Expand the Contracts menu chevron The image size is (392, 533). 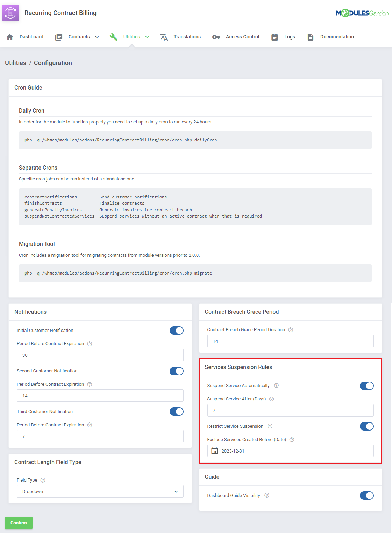tap(97, 37)
